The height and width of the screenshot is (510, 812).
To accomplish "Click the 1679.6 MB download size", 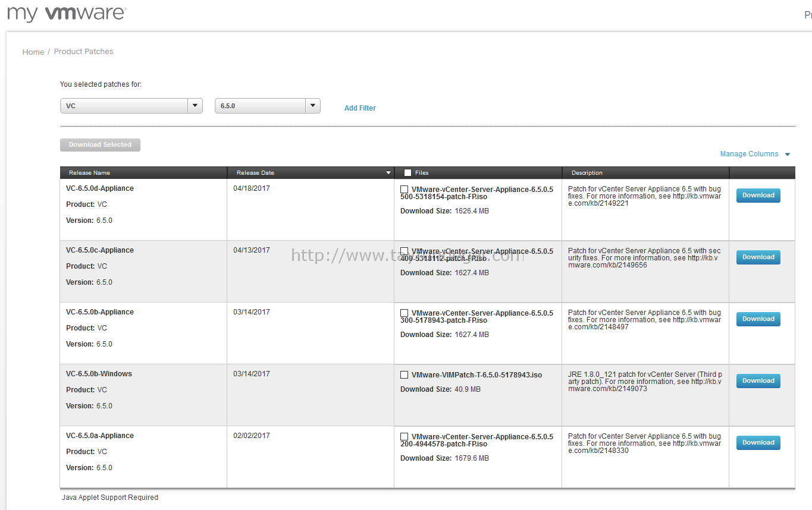I will 472,458.
